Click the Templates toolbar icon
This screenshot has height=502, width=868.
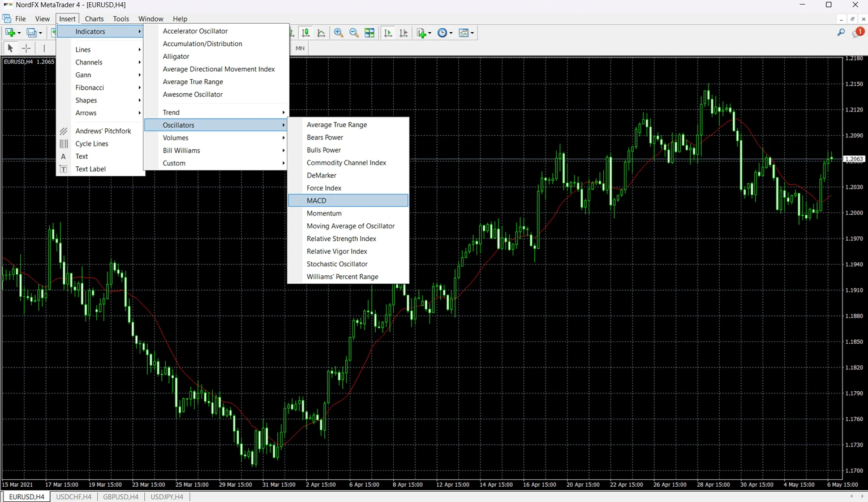coord(463,33)
